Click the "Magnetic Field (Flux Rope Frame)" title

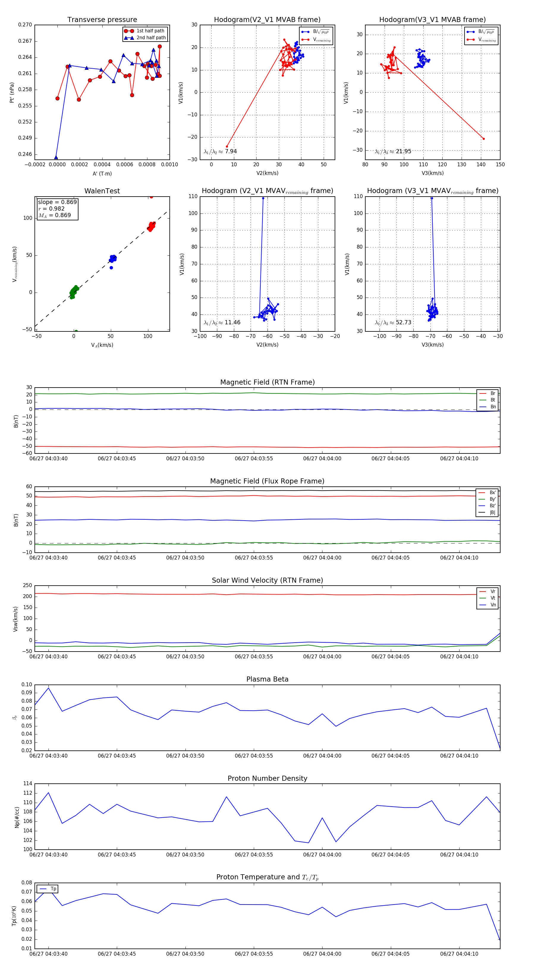click(x=267, y=481)
